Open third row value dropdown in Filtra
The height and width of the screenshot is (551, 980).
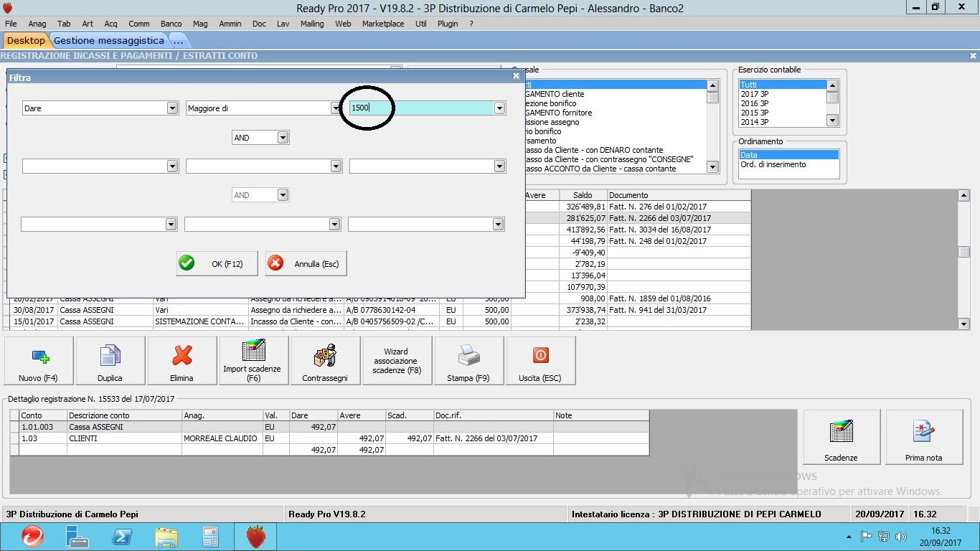[498, 224]
